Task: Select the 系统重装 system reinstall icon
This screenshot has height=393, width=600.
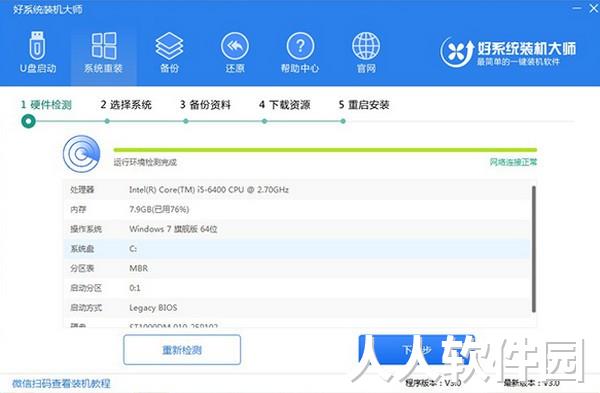Action: pyautogui.click(x=103, y=52)
